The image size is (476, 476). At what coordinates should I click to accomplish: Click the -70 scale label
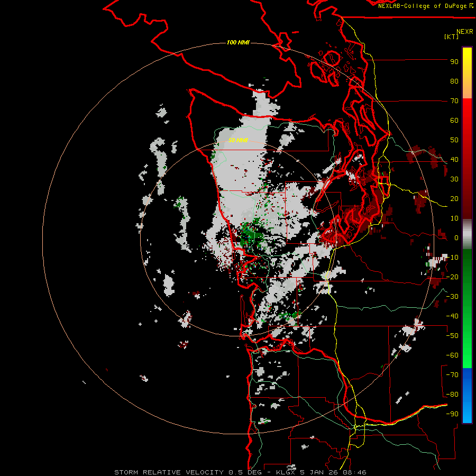(452, 375)
